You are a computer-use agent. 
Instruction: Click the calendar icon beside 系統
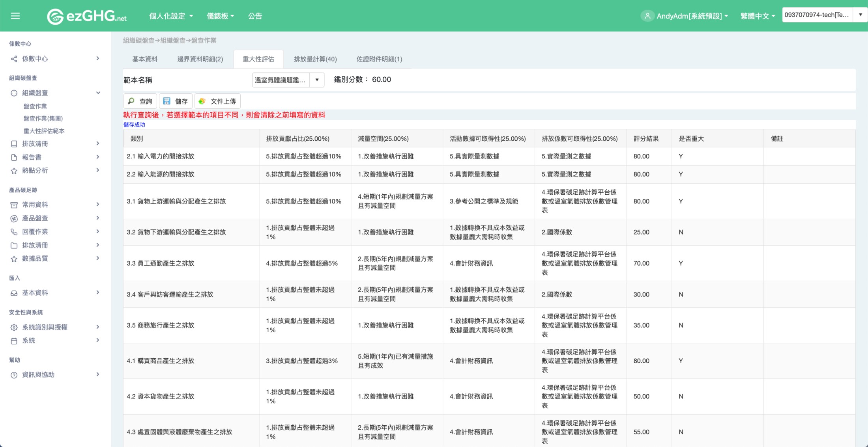click(14, 341)
